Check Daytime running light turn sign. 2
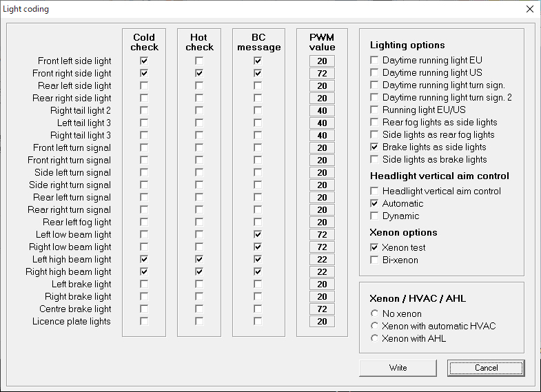 pyautogui.click(x=374, y=98)
